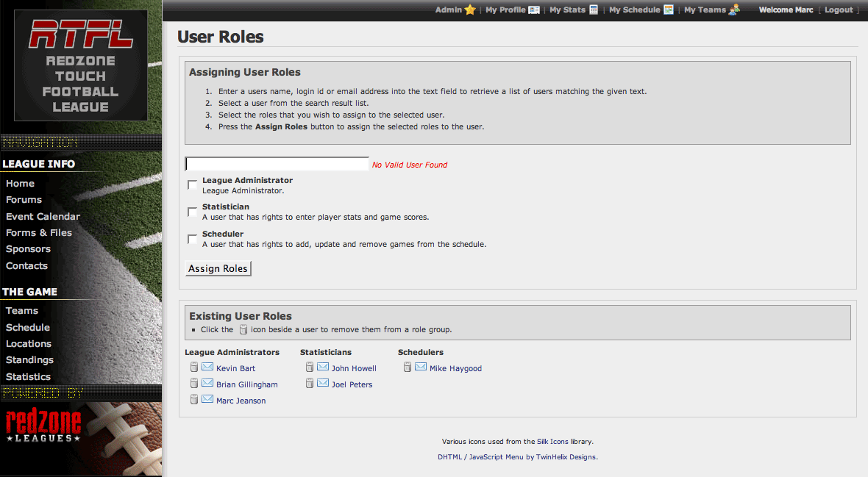Click the trash icon beside Joel Peters
Viewport: 868px width, 477px height.
pyautogui.click(x=310, y=384)
